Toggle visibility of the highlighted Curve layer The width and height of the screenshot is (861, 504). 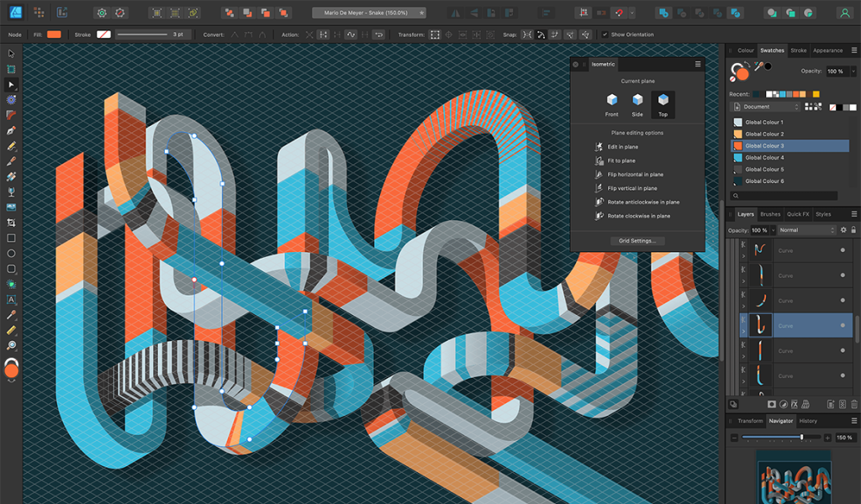click(x=843, y=326)
